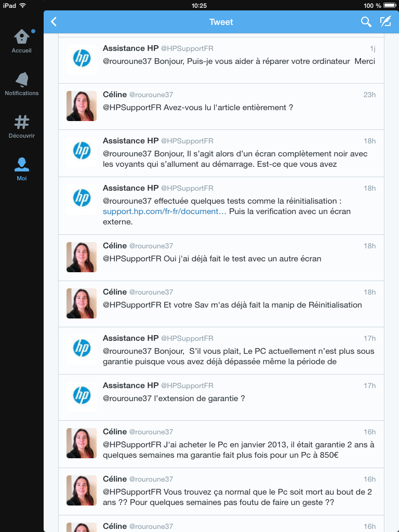Select the tweet about Pc à 850€
399x532 pixels.
pyautogui.click(x=221, y=444)
